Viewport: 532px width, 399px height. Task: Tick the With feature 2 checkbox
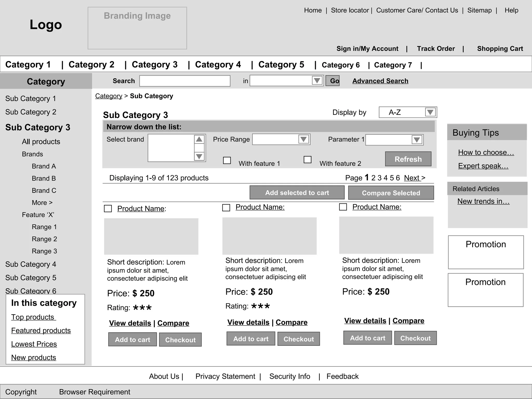tap(307, 159)
